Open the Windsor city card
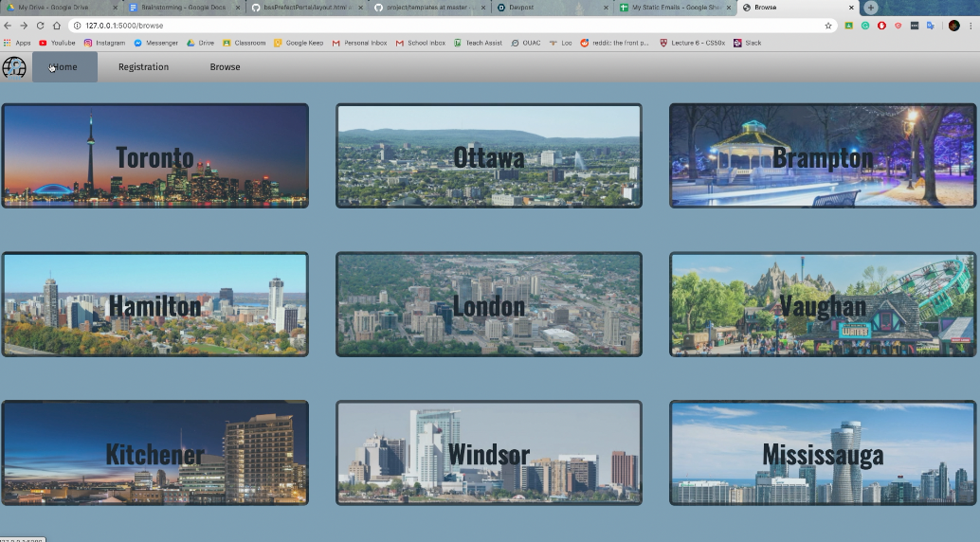 [489, 453]
